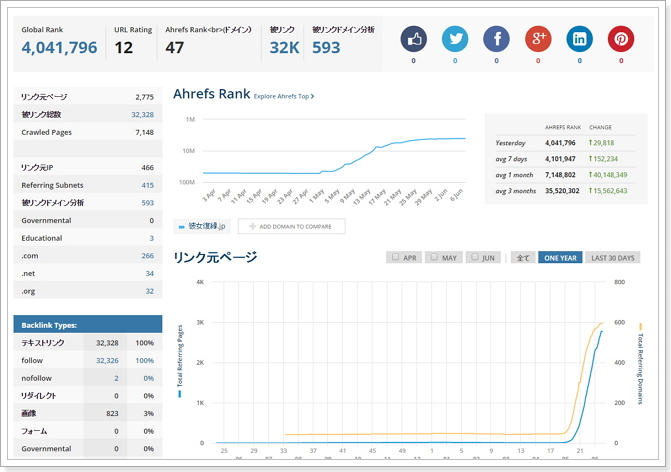This screenshot has height=472, width=671.
Task: Open the nofollow count 2 link
Action: click(116, 378)
